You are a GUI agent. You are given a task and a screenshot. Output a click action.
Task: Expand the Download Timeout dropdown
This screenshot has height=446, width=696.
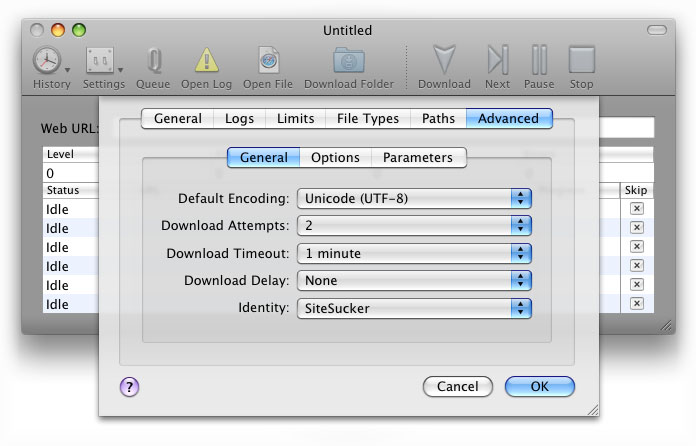coord(414,254)
